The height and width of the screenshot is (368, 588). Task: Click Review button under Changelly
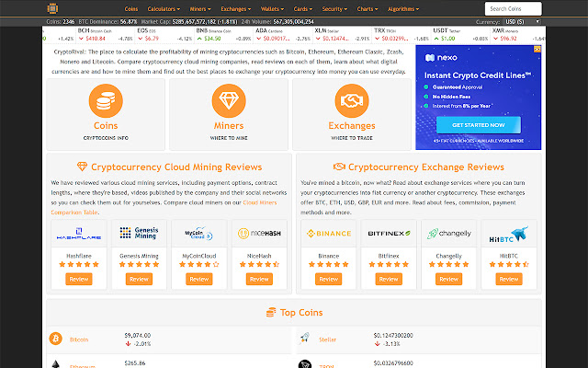click(x=449, y=279)
